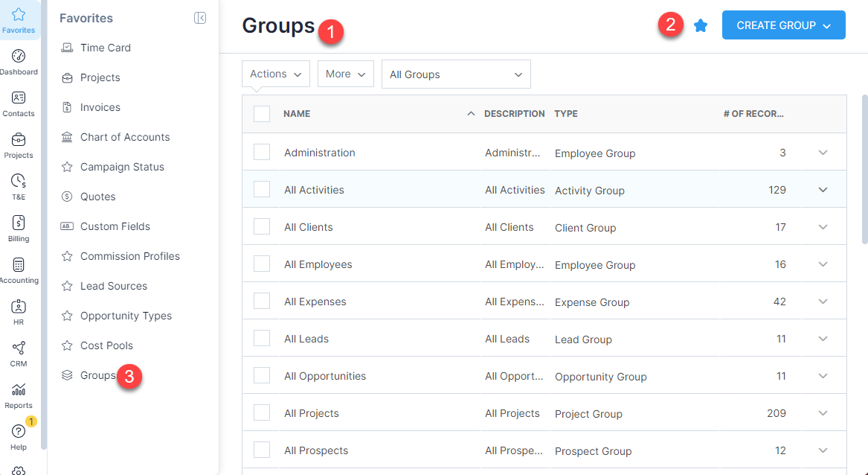Check the All Projects row checkbox
Image resolution: width=868 pixels, height=475 pixels.
[262, 412]
